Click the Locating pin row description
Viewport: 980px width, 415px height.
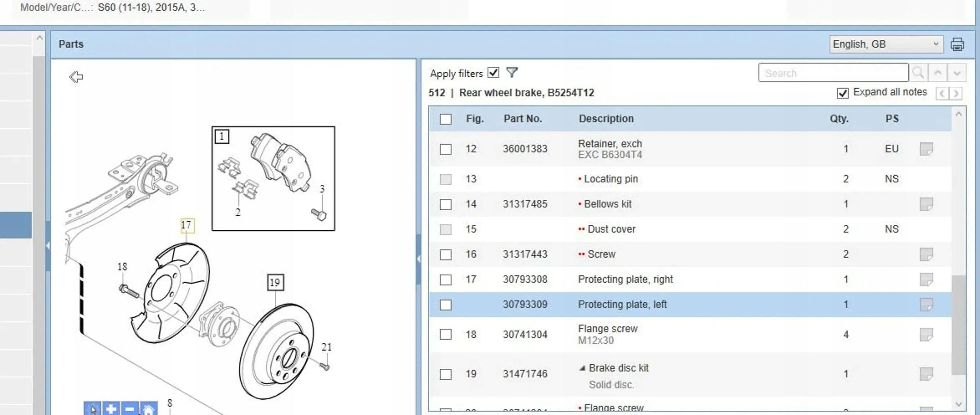click(x=611, y=179)
